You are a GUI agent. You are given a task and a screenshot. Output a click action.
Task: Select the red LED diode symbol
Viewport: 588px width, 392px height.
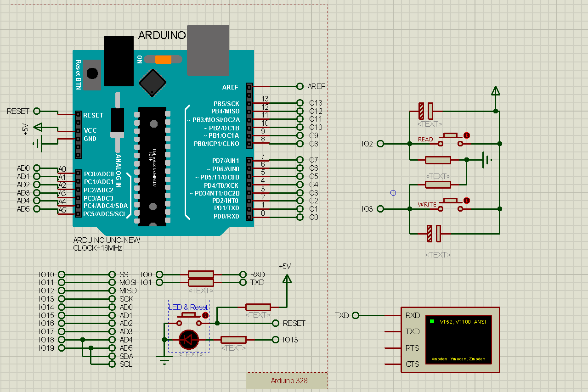coord(188,340)
